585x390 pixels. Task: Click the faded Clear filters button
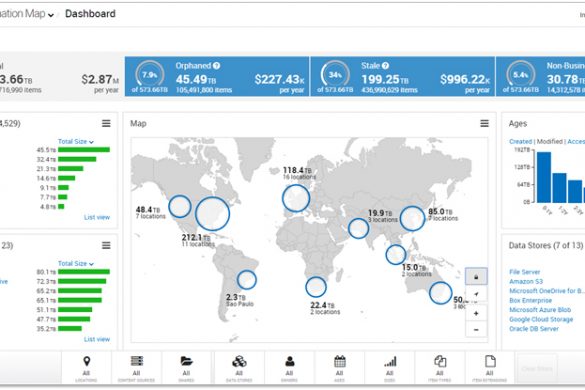(x=537, y=369)
